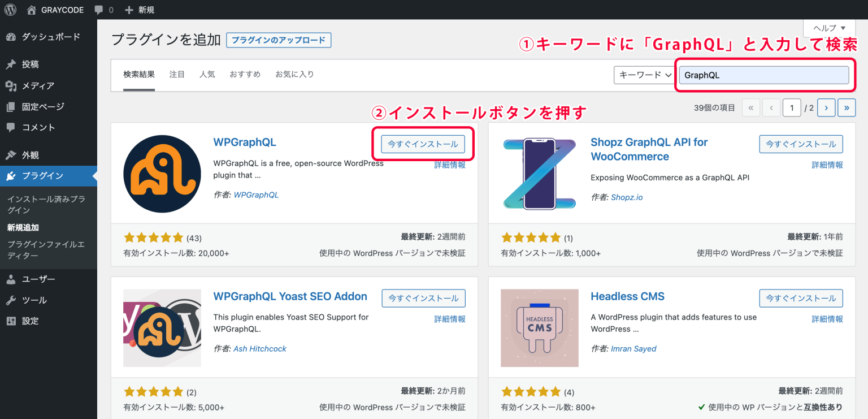Open the WPGraphQL plugin logo
This screenshot has width=868, height=419.
pos(162,174)
